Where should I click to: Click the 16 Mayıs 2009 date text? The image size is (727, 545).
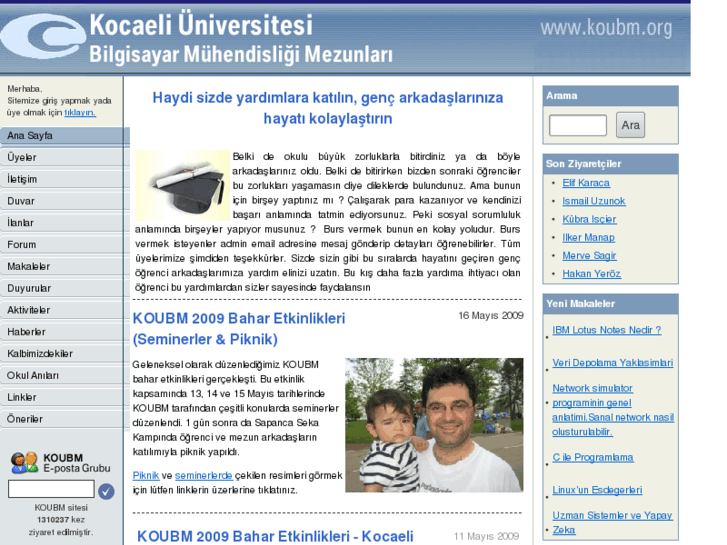tap(491, 315)
